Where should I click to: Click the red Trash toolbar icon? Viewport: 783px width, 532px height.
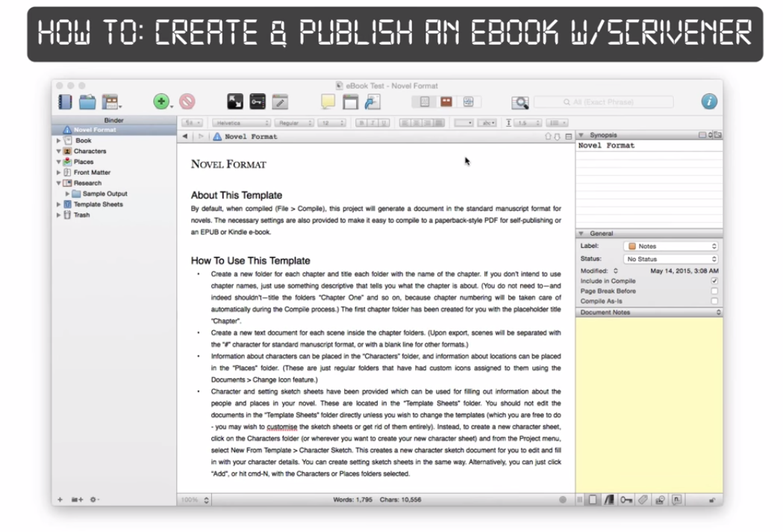(187, 101)
